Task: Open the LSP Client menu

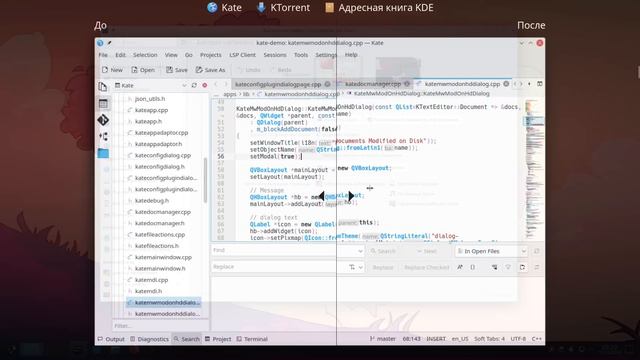Action: [x=242, y=55]
